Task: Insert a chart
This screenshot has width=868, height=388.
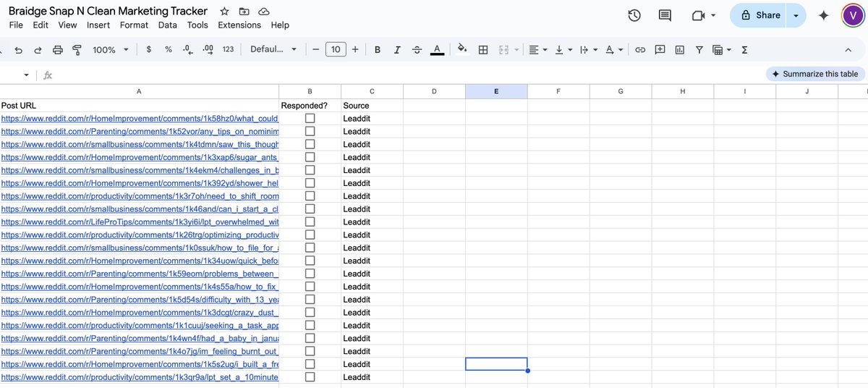Action: point(679,50)
